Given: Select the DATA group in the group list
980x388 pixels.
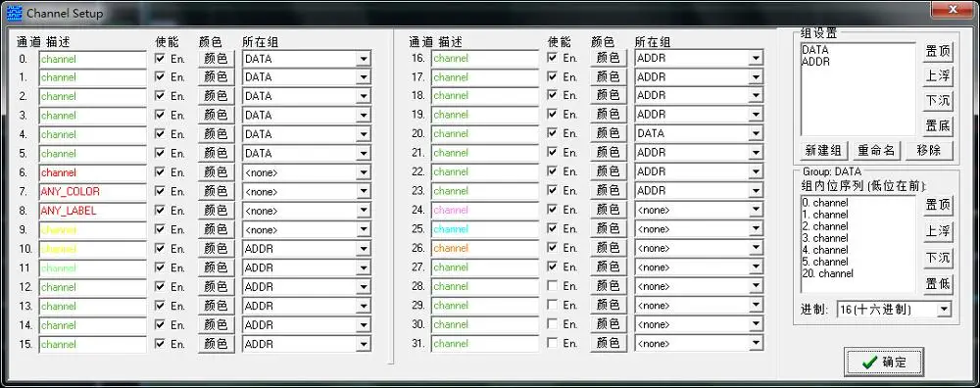Looking at the screenshot, I should coord(815,49).
